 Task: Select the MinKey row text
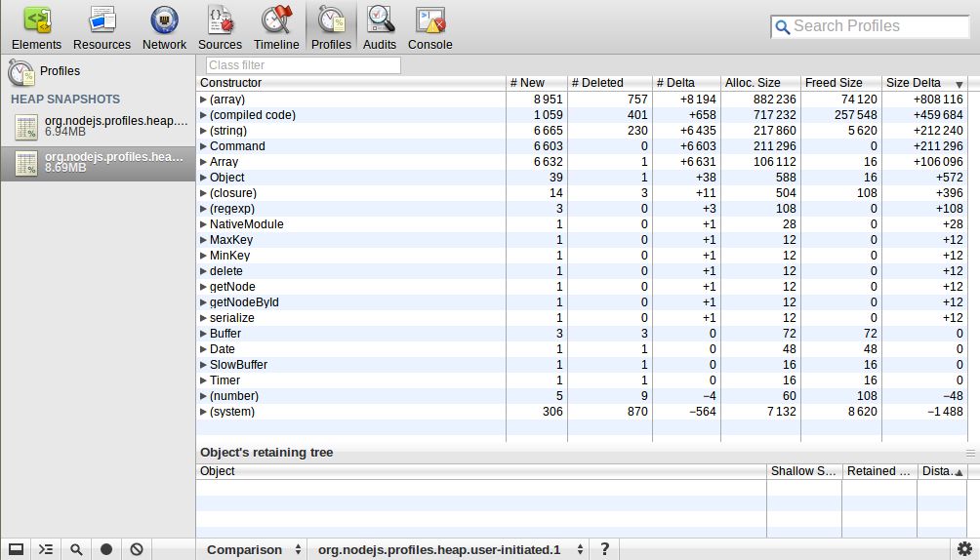(x=229, y=256)
